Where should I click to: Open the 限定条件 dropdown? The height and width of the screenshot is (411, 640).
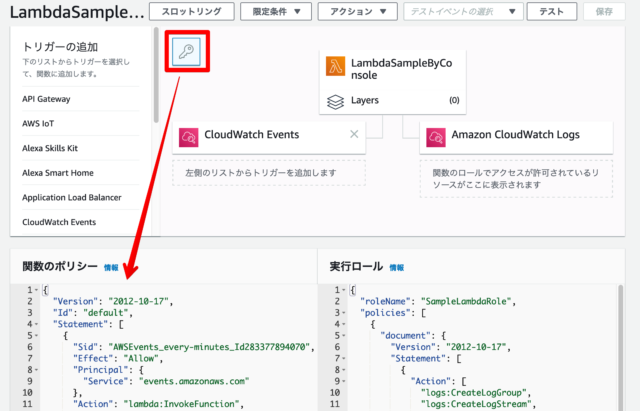[x=276, y=11]
